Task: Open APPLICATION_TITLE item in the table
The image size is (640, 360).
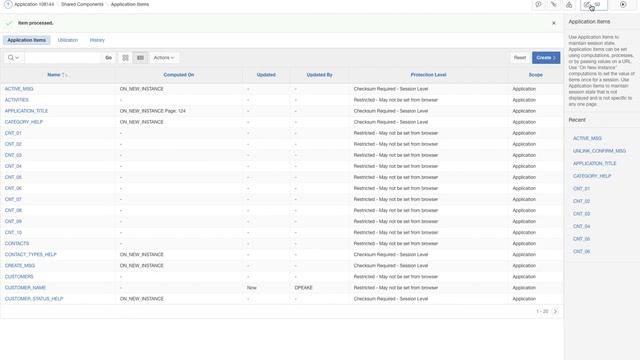Action: [27, 111]
